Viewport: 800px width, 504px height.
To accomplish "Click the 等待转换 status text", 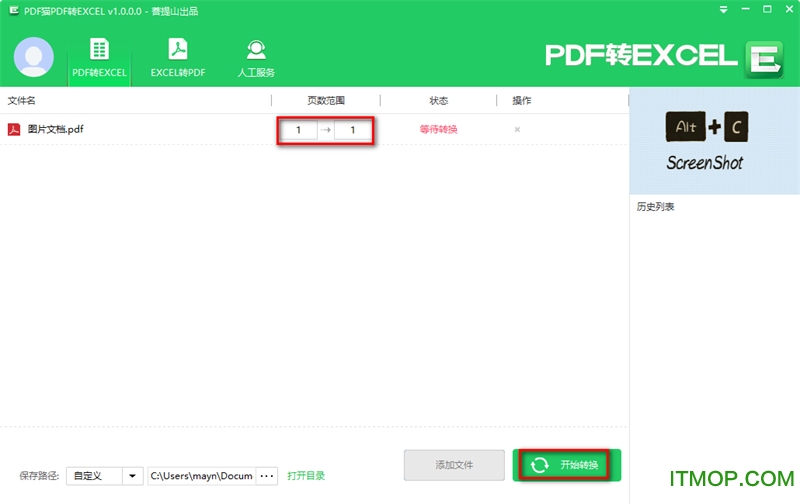I will tap(438, 130).
